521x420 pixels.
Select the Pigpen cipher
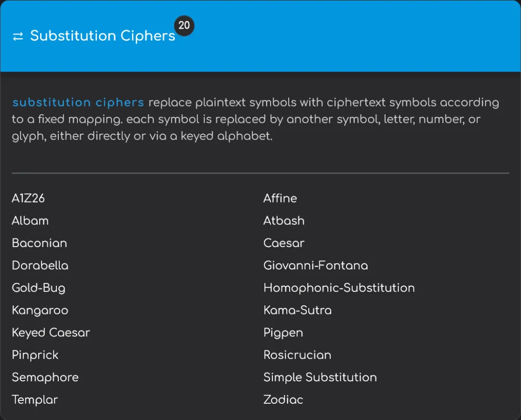click(283, 333)
